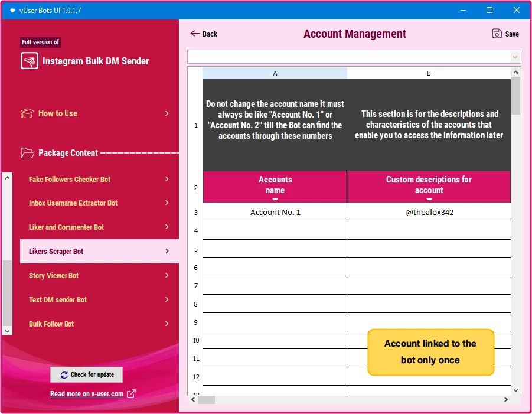Select the @thealex342 cell

click(429, 213)
